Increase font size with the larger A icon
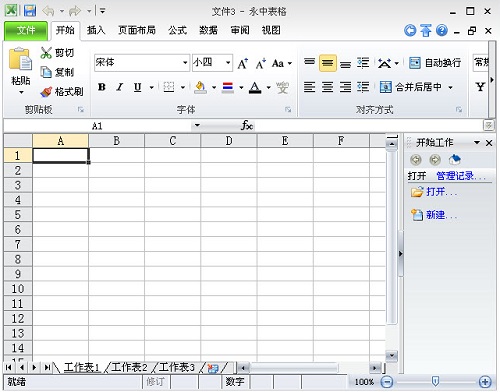 (x=243, y=63)
